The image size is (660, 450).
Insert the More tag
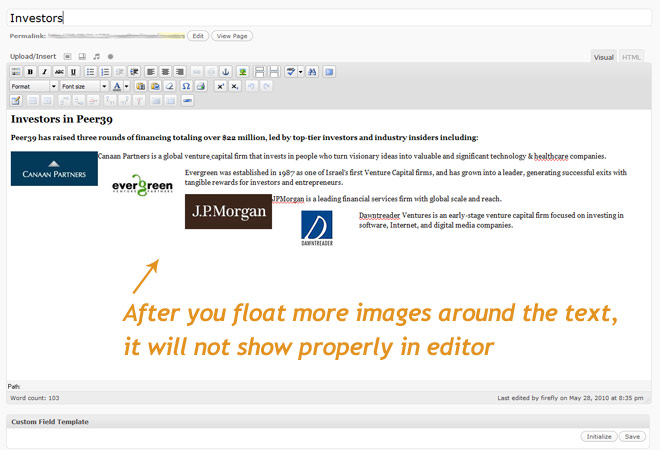click(x=259, y=72)
